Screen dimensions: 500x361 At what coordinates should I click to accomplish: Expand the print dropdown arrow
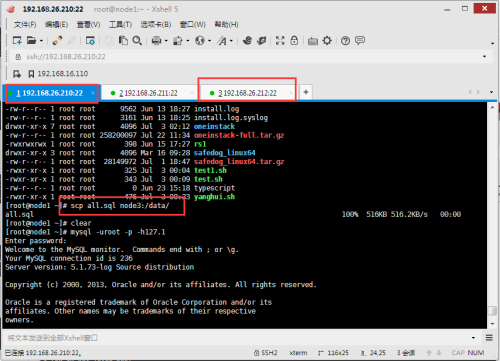coord(166,41)
